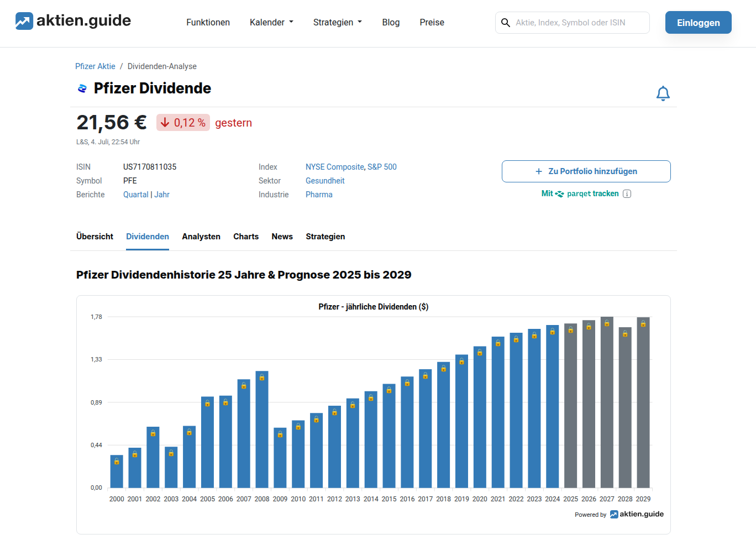Open Preise in top navigation
Image resolution: width=756 pixels, height=545 pixels.
pyautogui.click(x=432, y=22)
